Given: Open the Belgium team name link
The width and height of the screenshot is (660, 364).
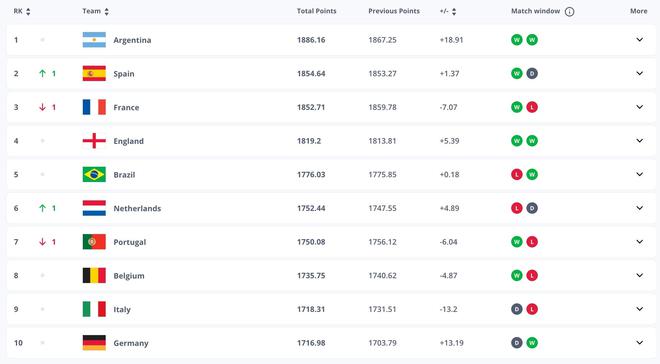Looking at the screenshot, I should click(x=129, y=276).
